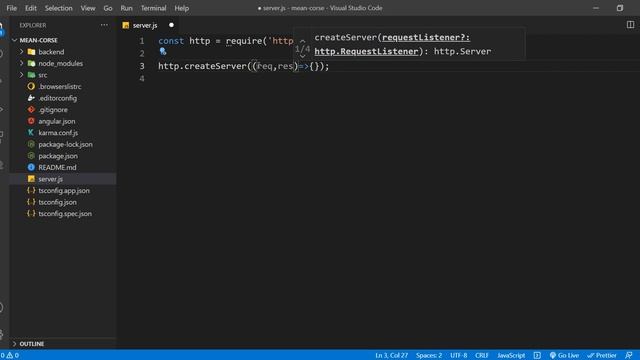Restore down the VS Code window
Viewport: 640px width, 360px height.
coord(620,8)
